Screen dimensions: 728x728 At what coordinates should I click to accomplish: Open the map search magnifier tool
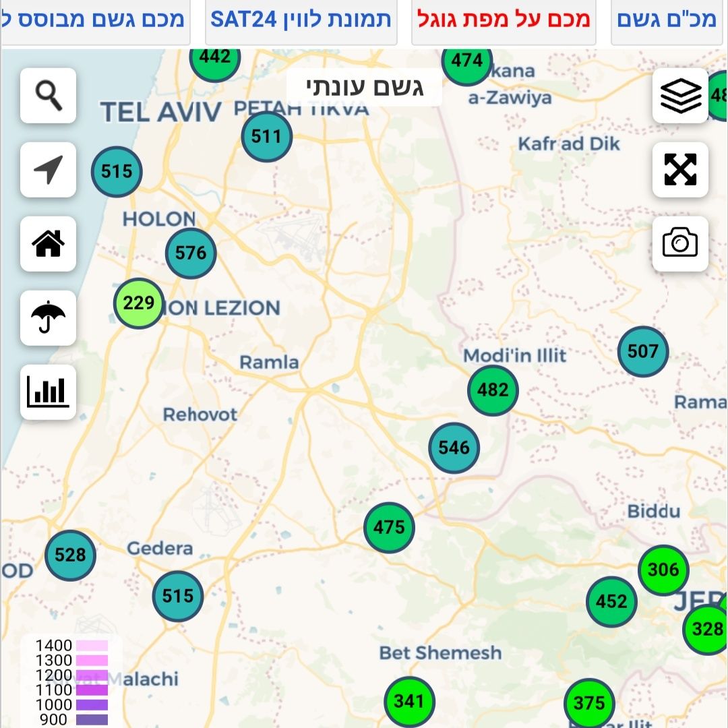click(48, 96)
